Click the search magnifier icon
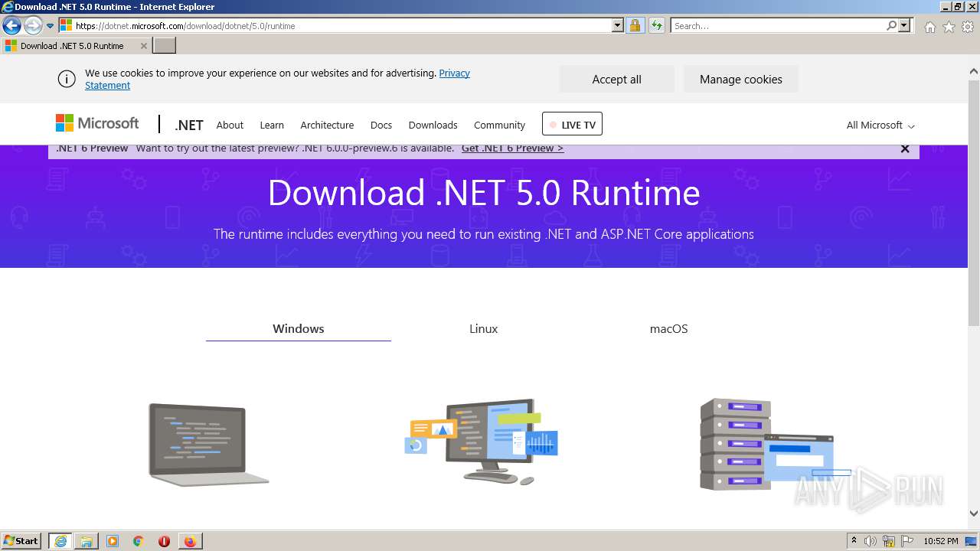Image resolution: width=980 pixels, height=551 pixels. [x=891, y=25]
